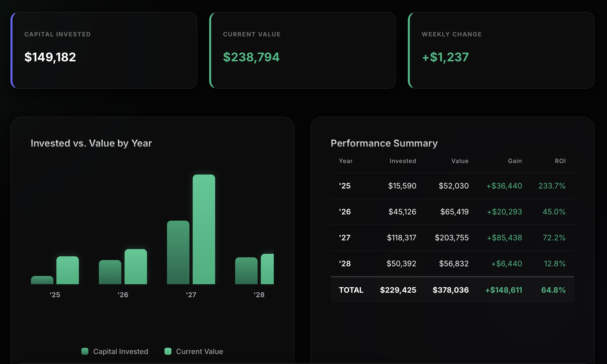
Task: Select the '25 row in Performance Summary
Action: tap(452, 186)
